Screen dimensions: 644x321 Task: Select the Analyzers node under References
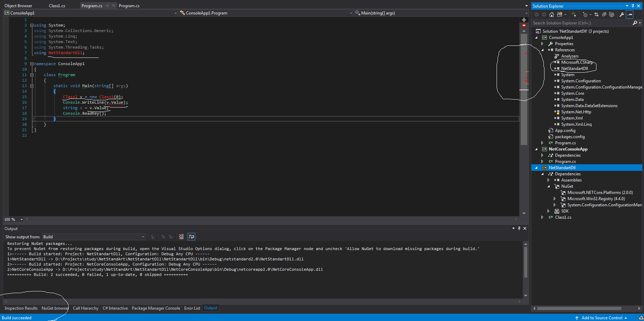click(570, 56)
